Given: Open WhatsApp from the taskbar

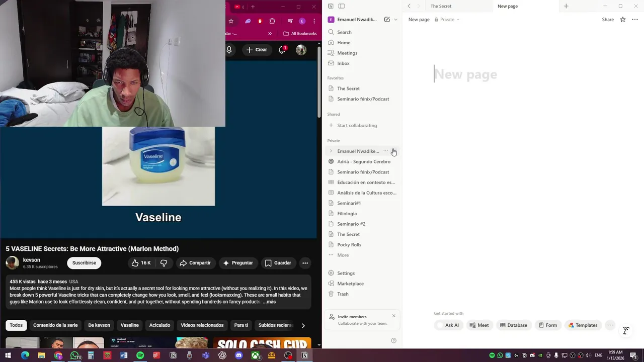Looking at the screenshot, I should [x=74, y=355].
